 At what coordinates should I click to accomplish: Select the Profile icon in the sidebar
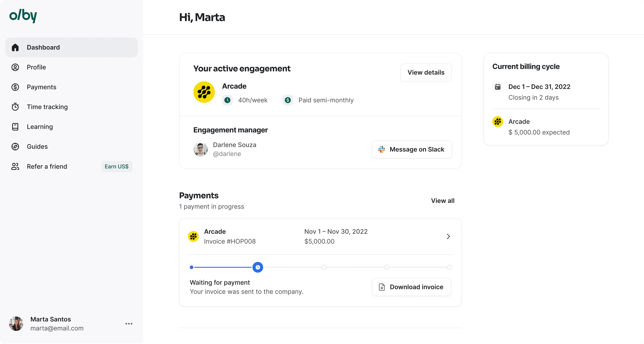pos(15,67)
